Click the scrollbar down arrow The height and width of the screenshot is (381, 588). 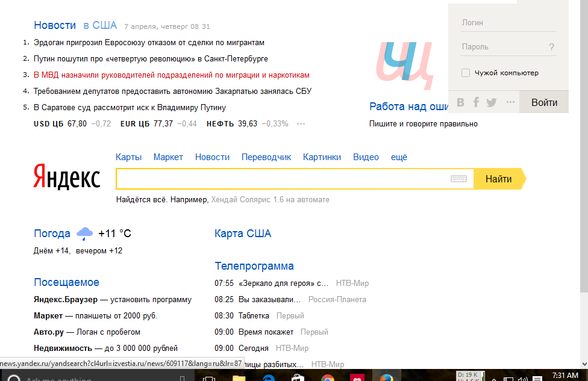pos(584,364)
